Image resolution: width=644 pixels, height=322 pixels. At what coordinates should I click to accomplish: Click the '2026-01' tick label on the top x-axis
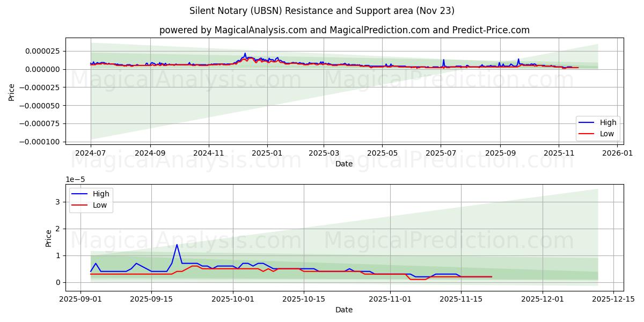click(617, 153)
